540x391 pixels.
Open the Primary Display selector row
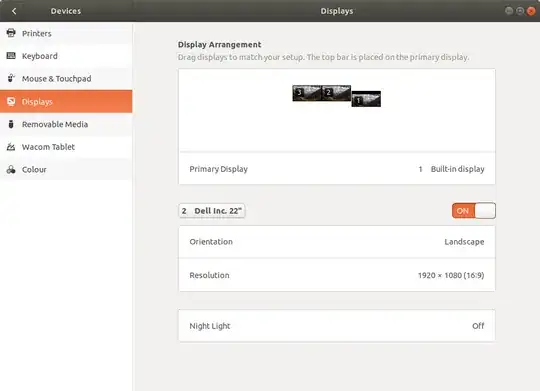pos(337,169)
